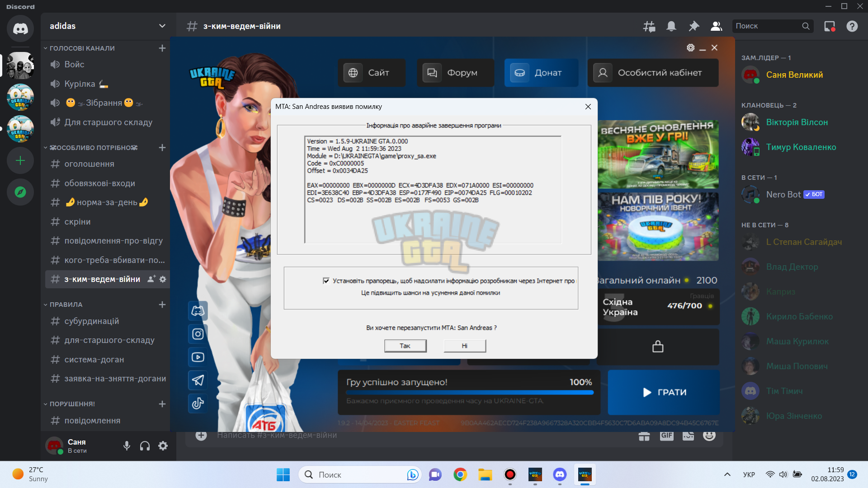Open the GIF picker
868x488 pixels.
click(x=666, y=436)
